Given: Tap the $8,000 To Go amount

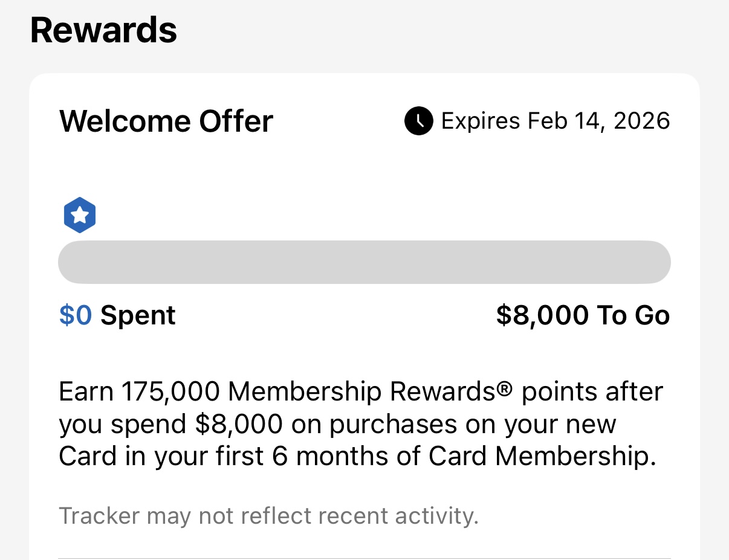Looking at the screenshot, I should coord(583,315).
